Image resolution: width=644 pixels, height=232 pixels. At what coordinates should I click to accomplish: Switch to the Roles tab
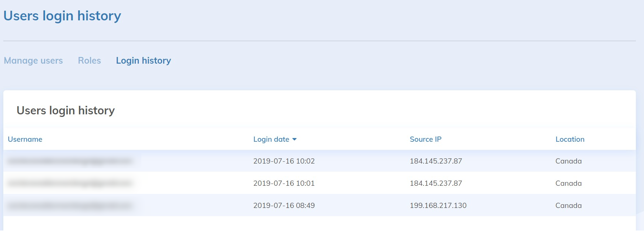point(89,61)
